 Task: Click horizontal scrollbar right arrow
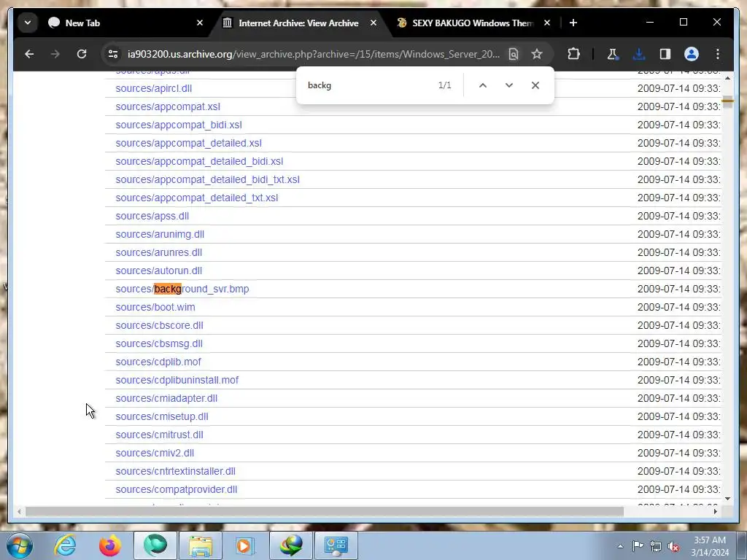pos(715,511)
